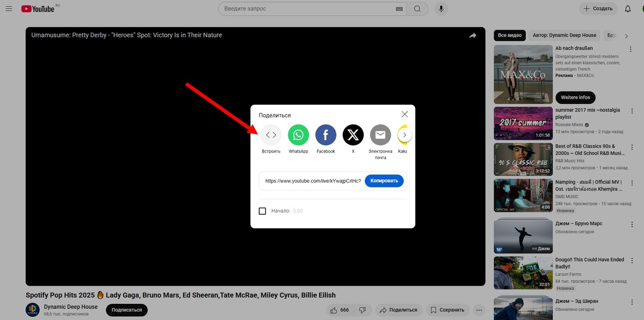This screenshot has width=644, height=320.
Task: Select the YouTube share URL field
Action: coord(313,181)
